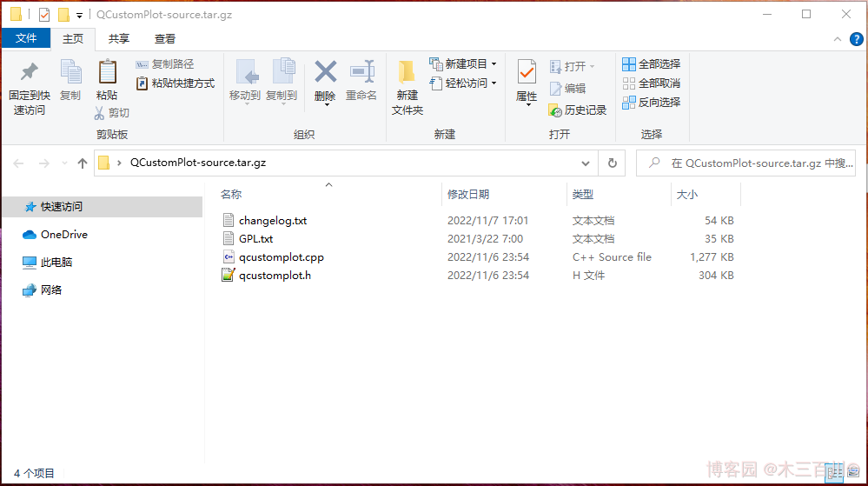Image resolution: width=868 pixels, height=486 pixels.
Task: Open address bar history dropdown arrow
Action: pos(585,163)
